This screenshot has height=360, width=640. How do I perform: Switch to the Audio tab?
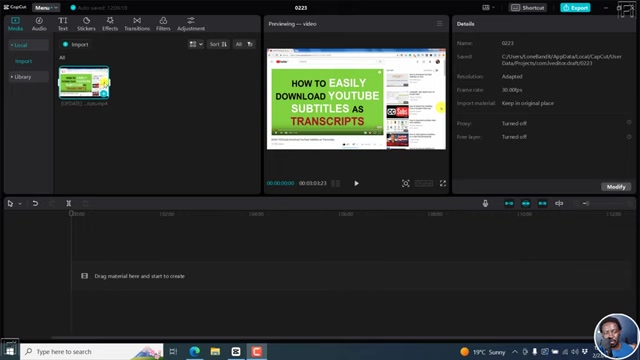(x=39, y=24)
